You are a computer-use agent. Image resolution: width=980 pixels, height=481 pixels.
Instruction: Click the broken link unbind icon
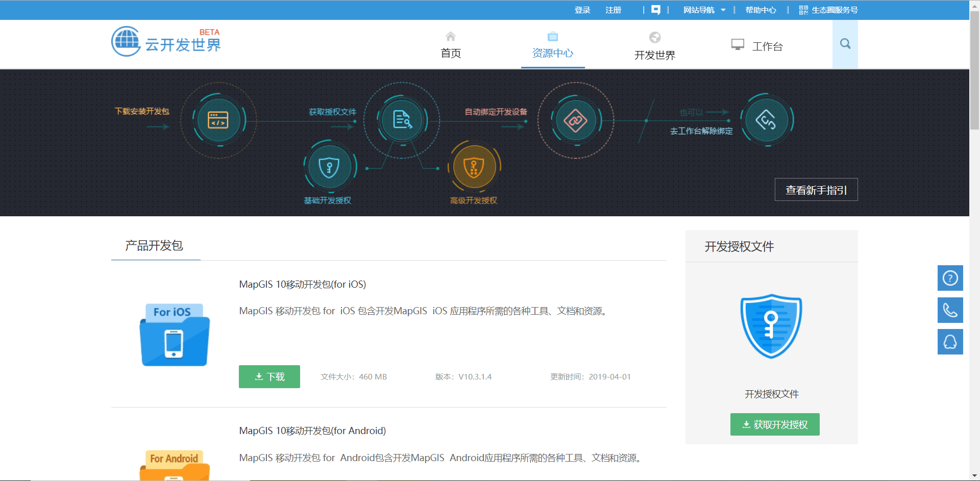pyautogui.click(x=766, y=120)
